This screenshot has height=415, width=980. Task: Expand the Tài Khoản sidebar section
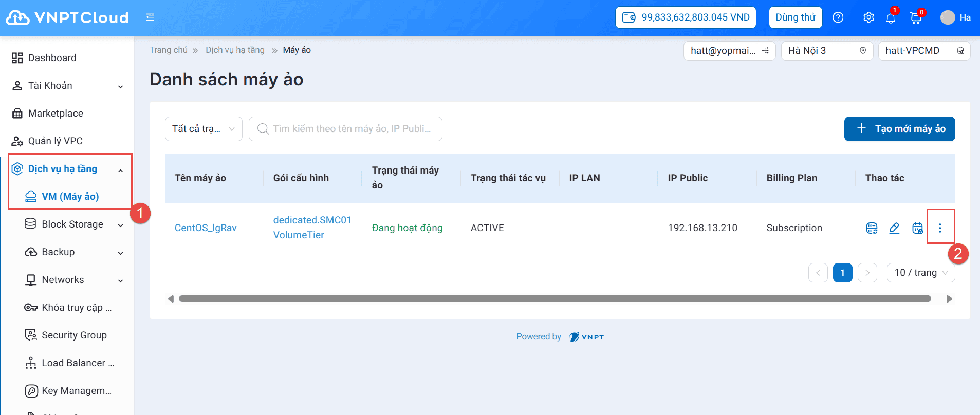[67, 86]
